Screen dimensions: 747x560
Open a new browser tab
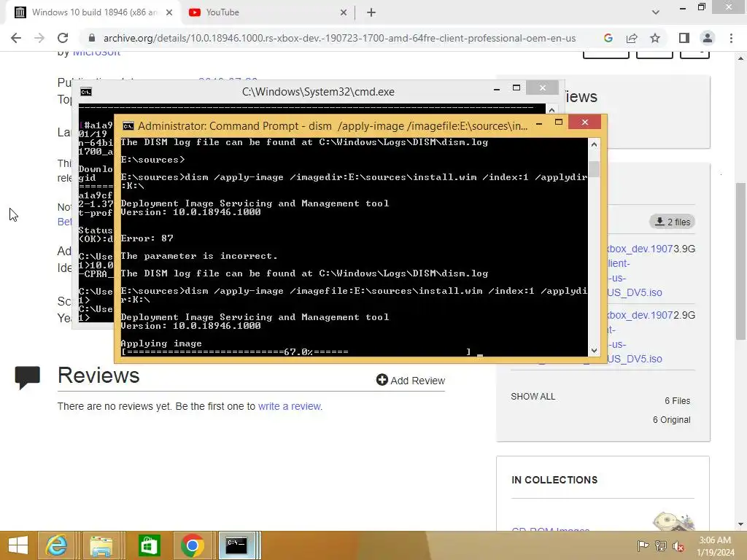pyautogui.click(x=371, y=12)
